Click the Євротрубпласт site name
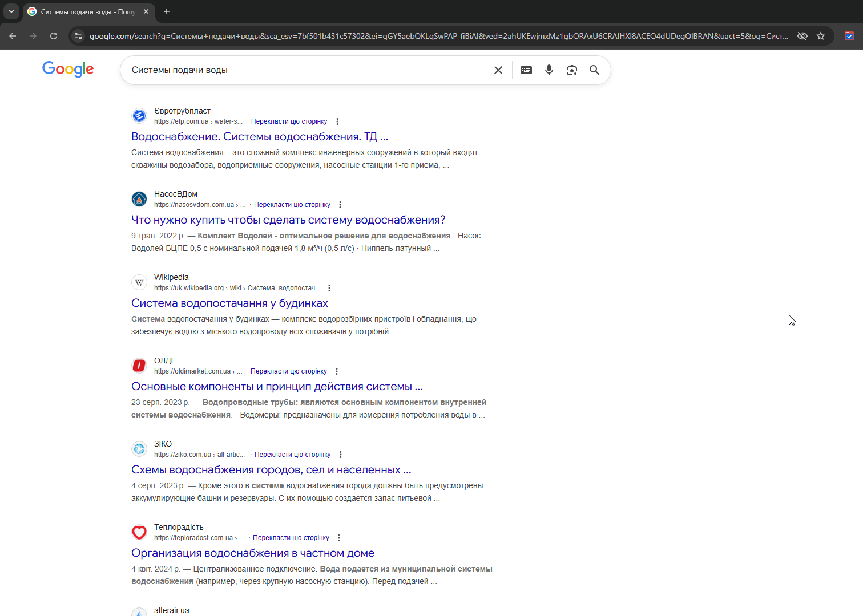Screen dimensions: 863x616 [x=182, y=111]
